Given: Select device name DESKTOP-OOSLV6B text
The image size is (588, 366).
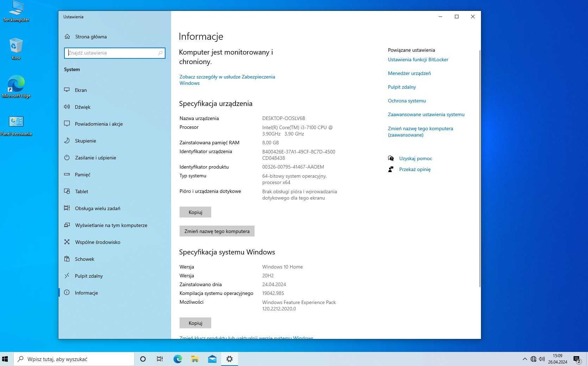Looking at the screenshot, I should tap(283, 118).
